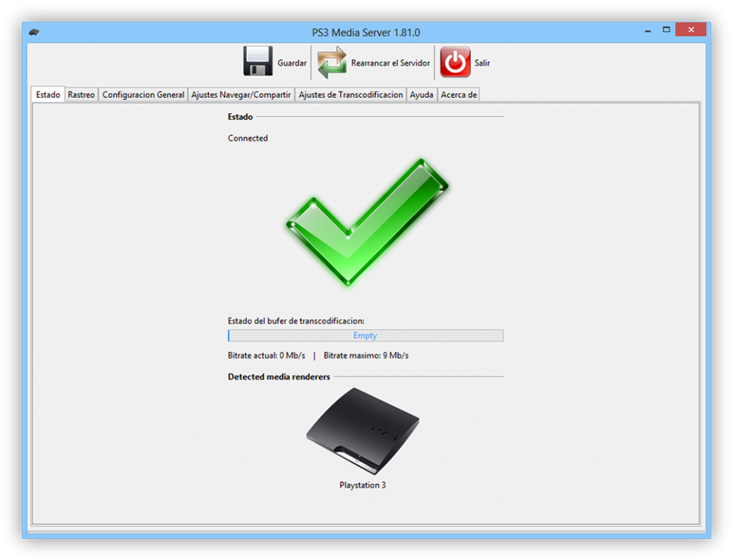
Task: Click the green connected checkmark image
Action: click(367, 222)
